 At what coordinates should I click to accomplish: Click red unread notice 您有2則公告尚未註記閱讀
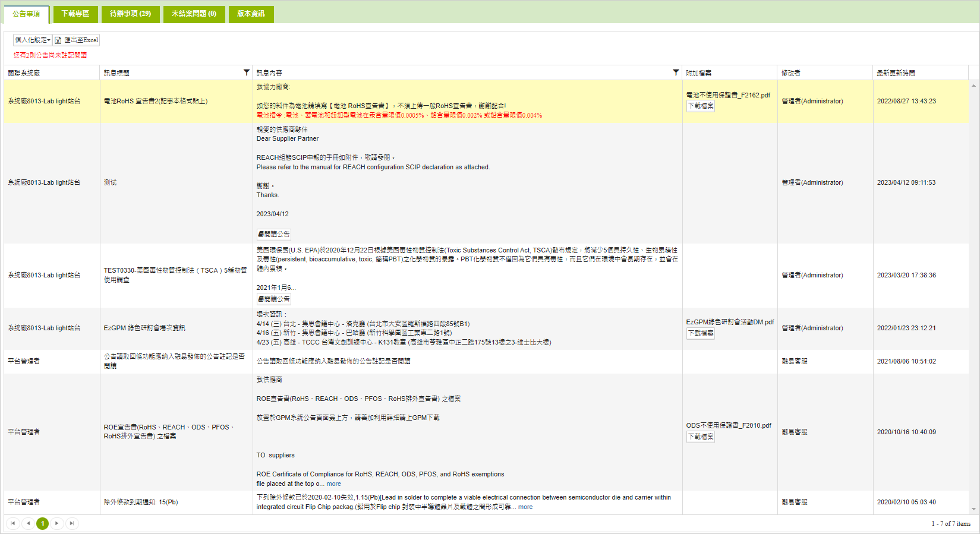(50, 55)
